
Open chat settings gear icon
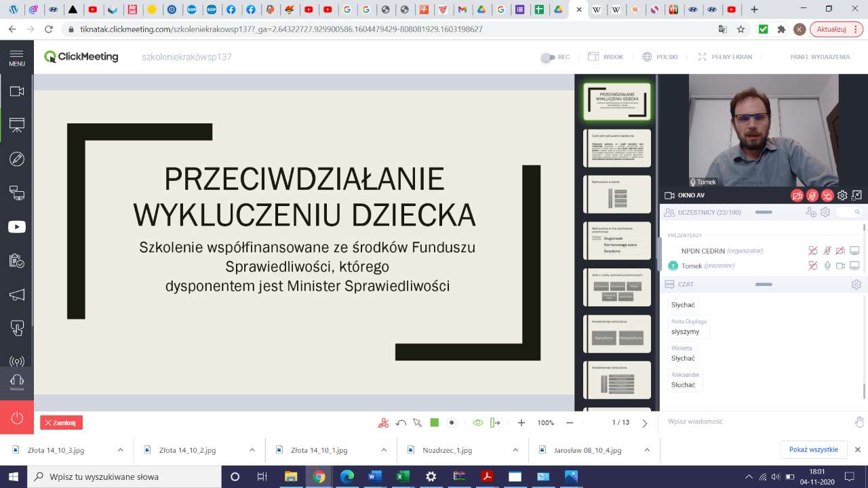pyautogui.click(x=856, y=285)
